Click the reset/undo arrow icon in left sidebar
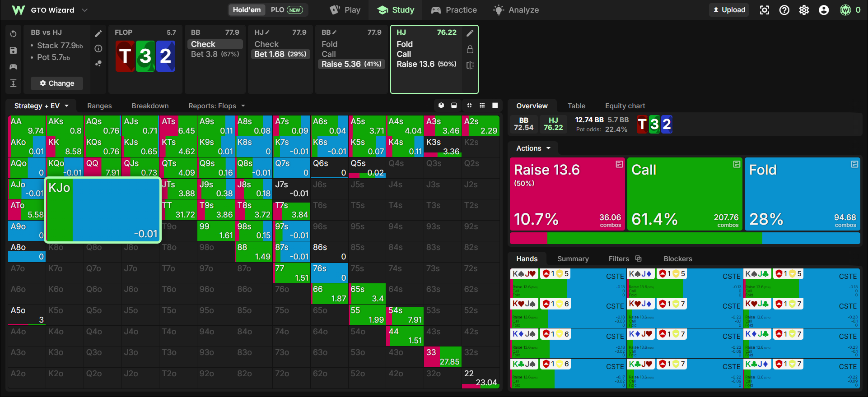 pos(13,34)
